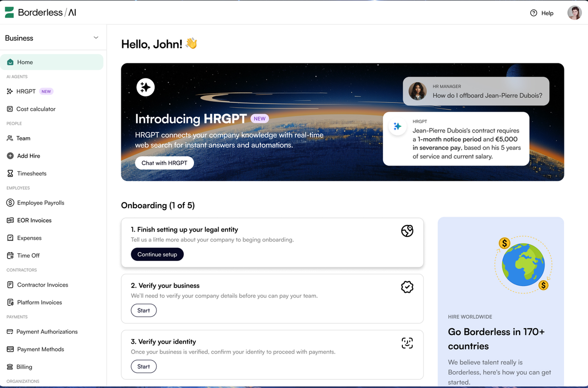Click the globe illustration in Hire Worldwide card
The height and width of the screenshot is (388, 588).
[x=523, y=265]
